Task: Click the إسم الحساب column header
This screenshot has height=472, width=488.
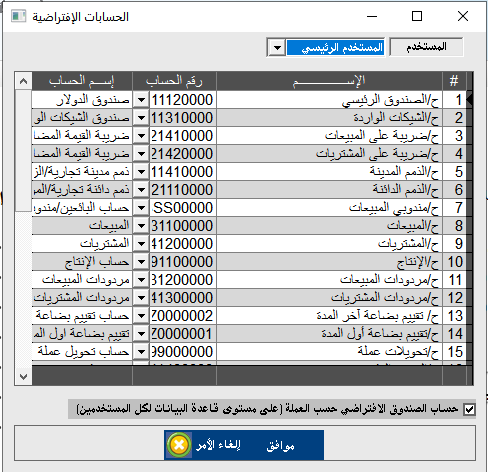Action: [82, 81]
